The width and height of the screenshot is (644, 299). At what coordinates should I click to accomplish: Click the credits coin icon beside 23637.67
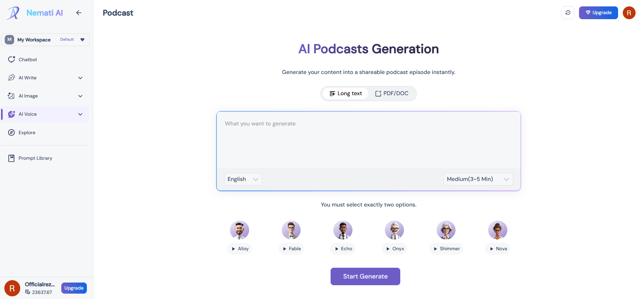[x=28, y=292]
